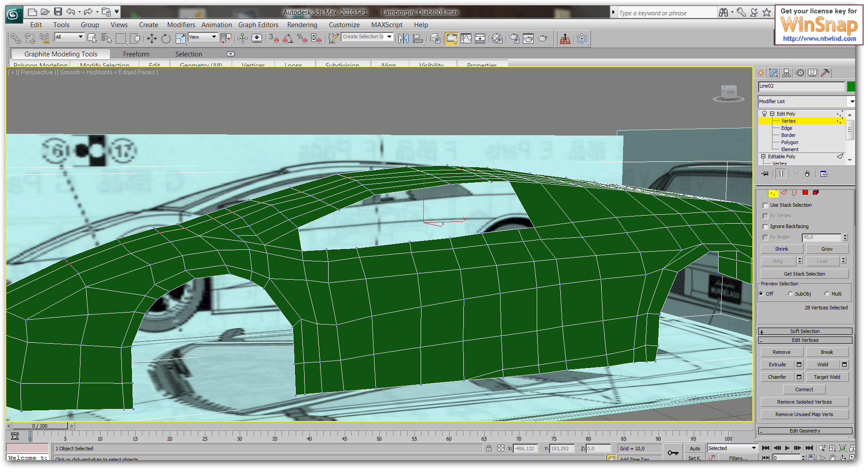This screenshot has width=868, height=473.
Task: Toggle the Angle Snap icon
Action: [288, 39]
